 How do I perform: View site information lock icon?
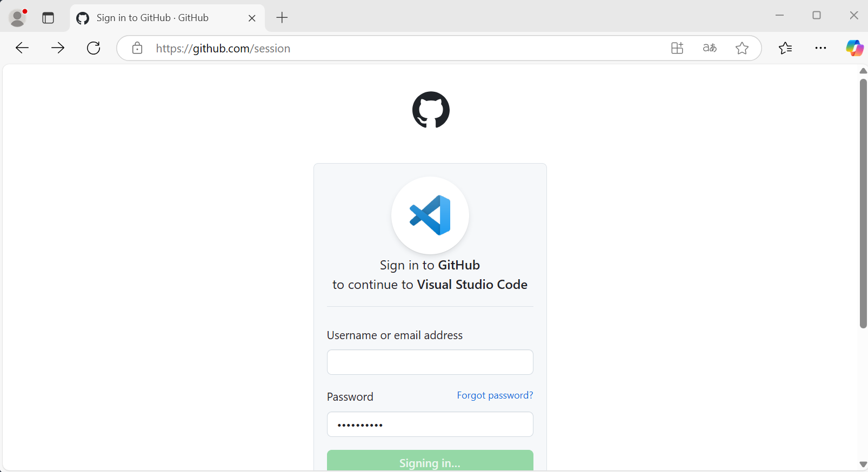(x=137, y=48)
